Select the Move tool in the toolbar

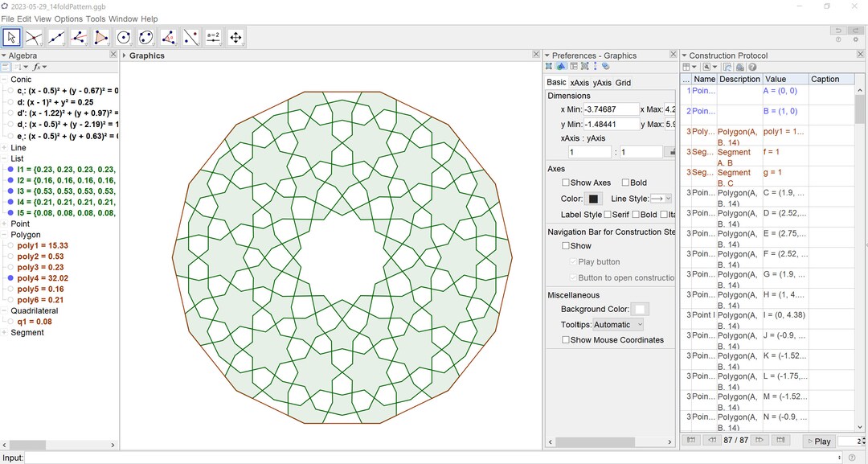pos(11,37)
